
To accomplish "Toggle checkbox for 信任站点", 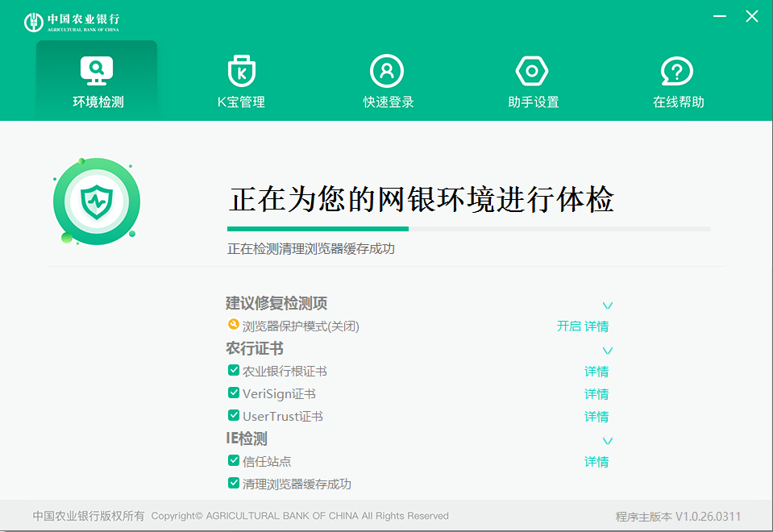I will pyautogui.click(x=234, y=460).
